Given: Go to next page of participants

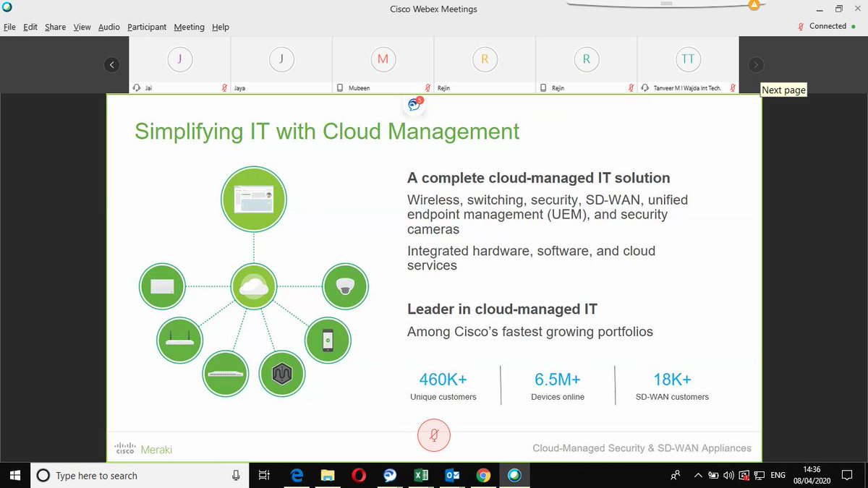Looking at the screenshot, I should coord(755,64).
